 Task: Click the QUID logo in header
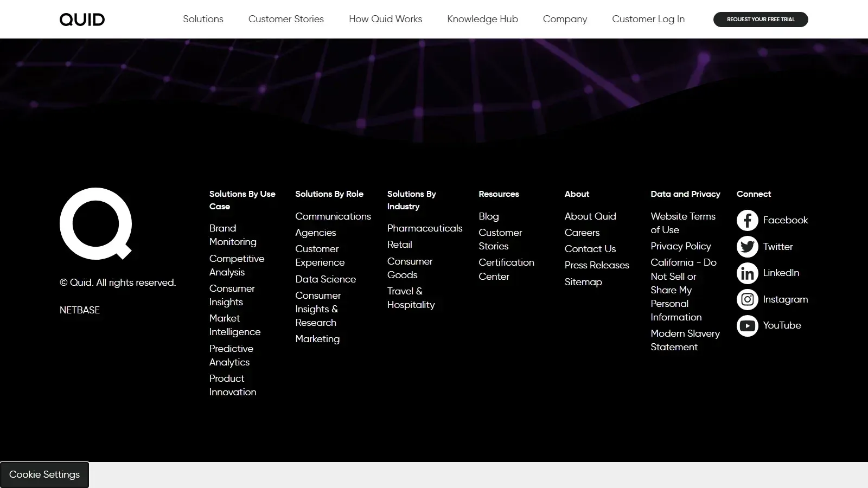[82, 20]
